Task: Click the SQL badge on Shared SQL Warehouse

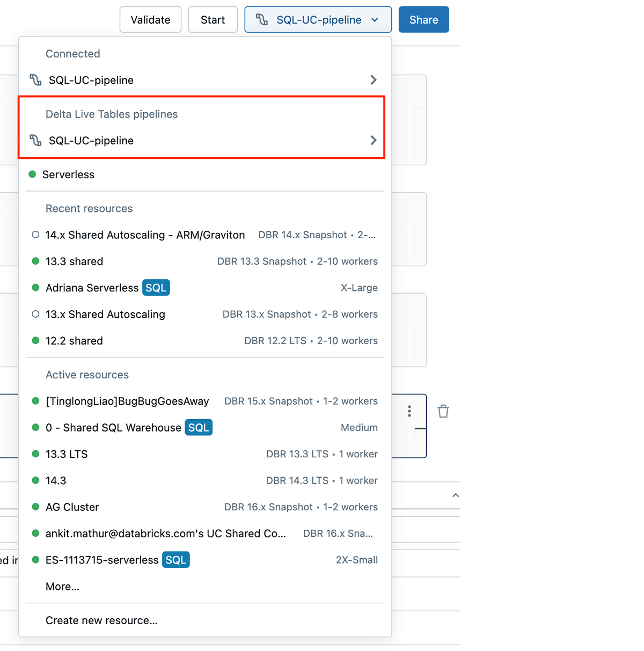Action: (199, 427)
